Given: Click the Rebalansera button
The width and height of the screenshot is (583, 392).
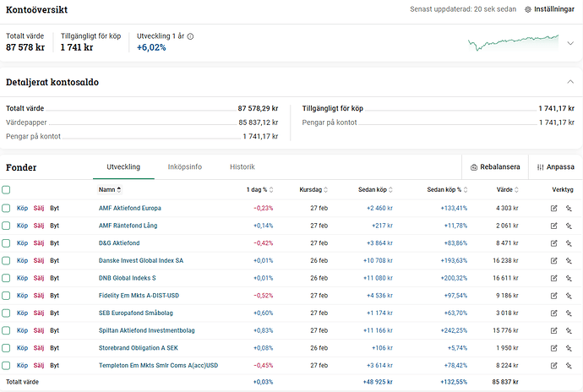Looking at the screenshot, I should point(495,167).
